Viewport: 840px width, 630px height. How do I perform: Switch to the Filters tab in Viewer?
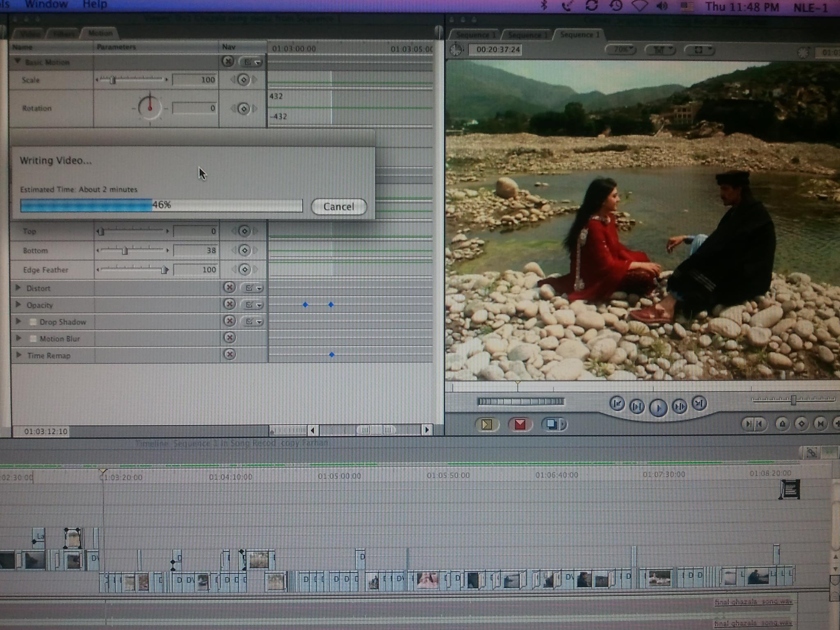pos(64,34)
